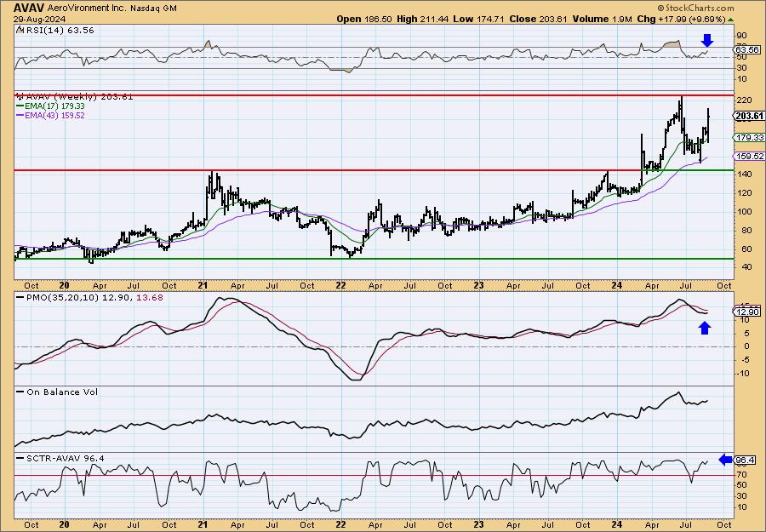Click the 100 price axis label
The height and width of the screenshot is (532, 766).
pos(743,212)
